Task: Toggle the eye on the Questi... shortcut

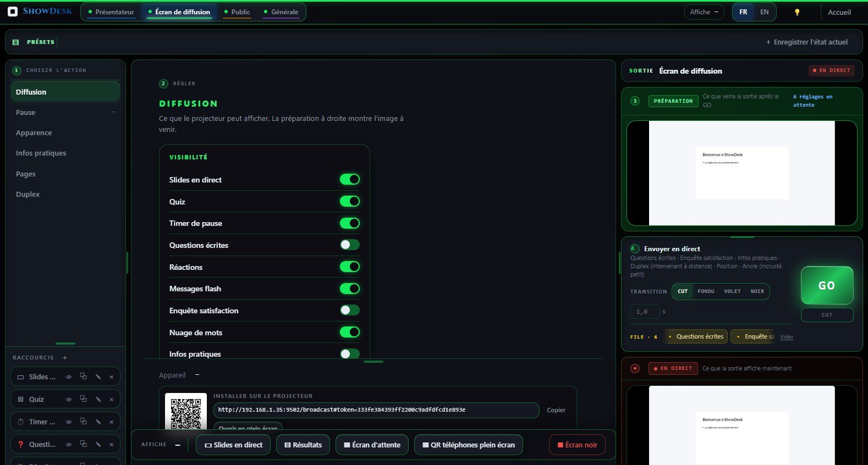Action: (69, 445)
